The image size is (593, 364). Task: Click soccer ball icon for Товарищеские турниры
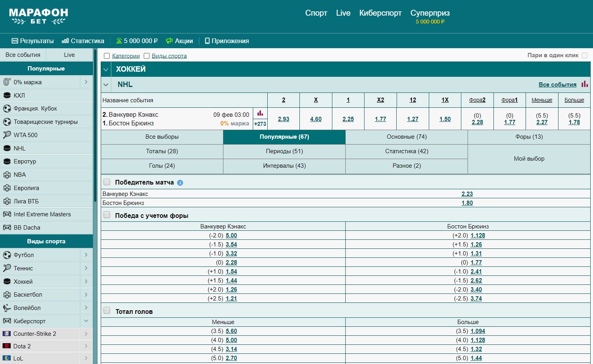tap(7, 122)
